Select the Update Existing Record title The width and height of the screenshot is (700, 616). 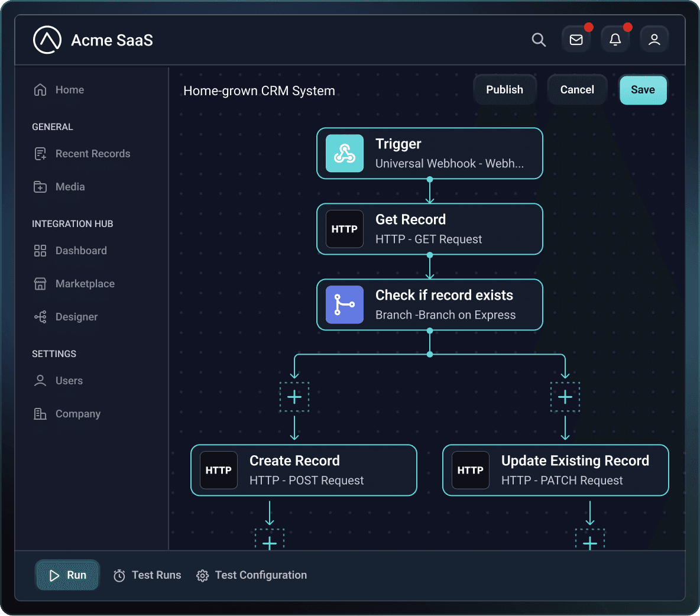point(575,461)
